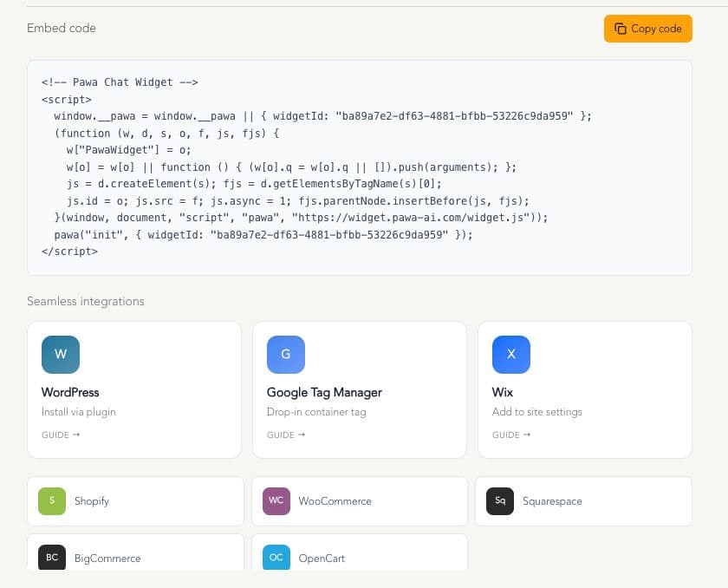Click the Wix X icon
The width and height of the screenshot is (728, 588).
point(511,355)
